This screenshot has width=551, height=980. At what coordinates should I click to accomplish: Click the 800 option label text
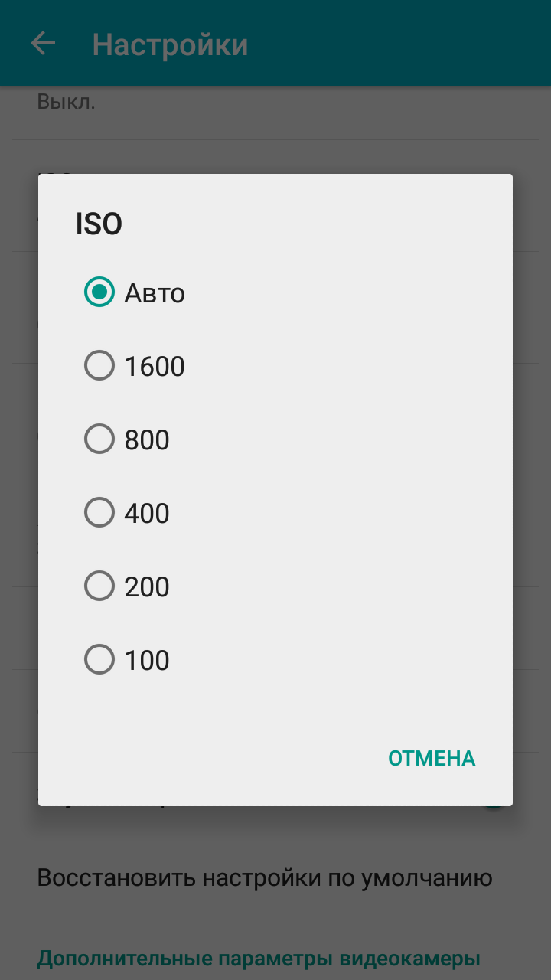tap(147, 440)
